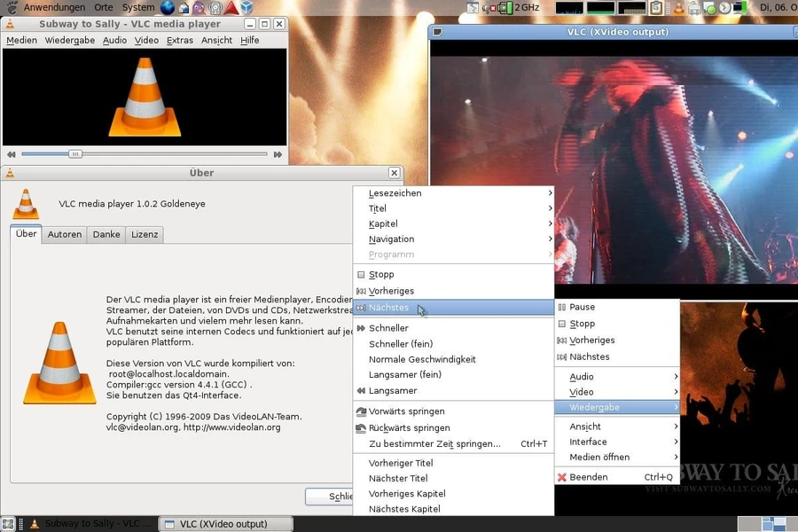The image size is (798, 532).
Task: Click the printer tray icon in top panel
Action: pos(693,8)
